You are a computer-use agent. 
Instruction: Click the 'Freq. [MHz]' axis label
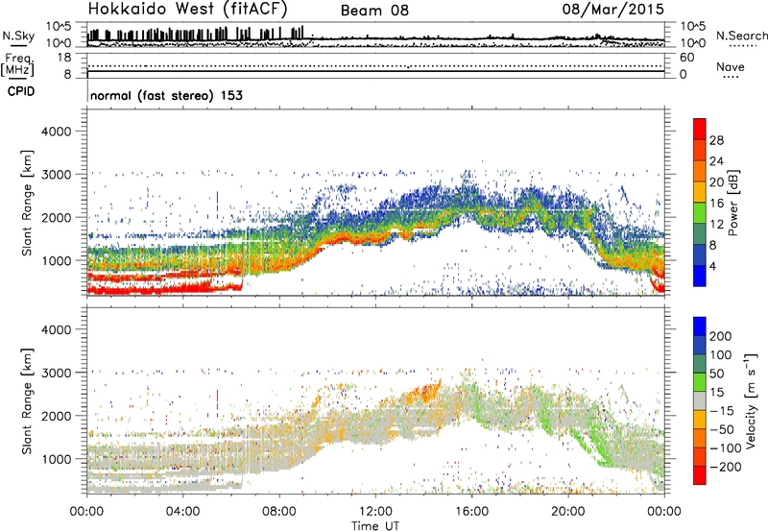pyautogui.click(x=18, y=65)
